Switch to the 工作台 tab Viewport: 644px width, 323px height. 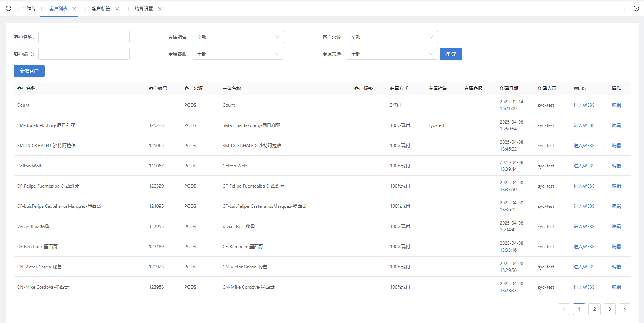29,9
